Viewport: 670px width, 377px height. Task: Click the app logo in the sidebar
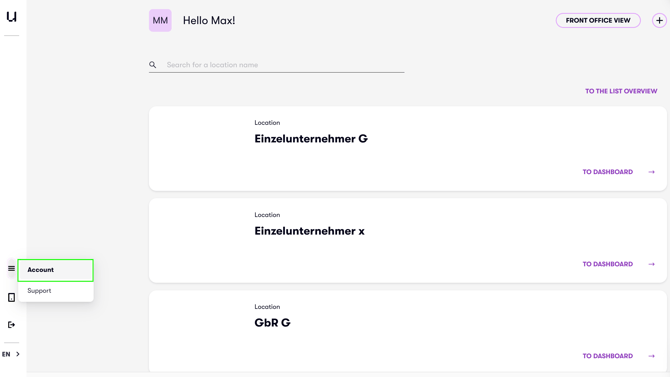[12, 17]
